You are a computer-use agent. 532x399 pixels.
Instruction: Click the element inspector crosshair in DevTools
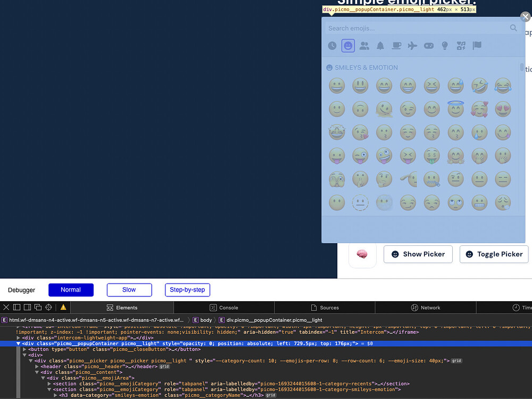pyautogui.click(x=48, y=307)
